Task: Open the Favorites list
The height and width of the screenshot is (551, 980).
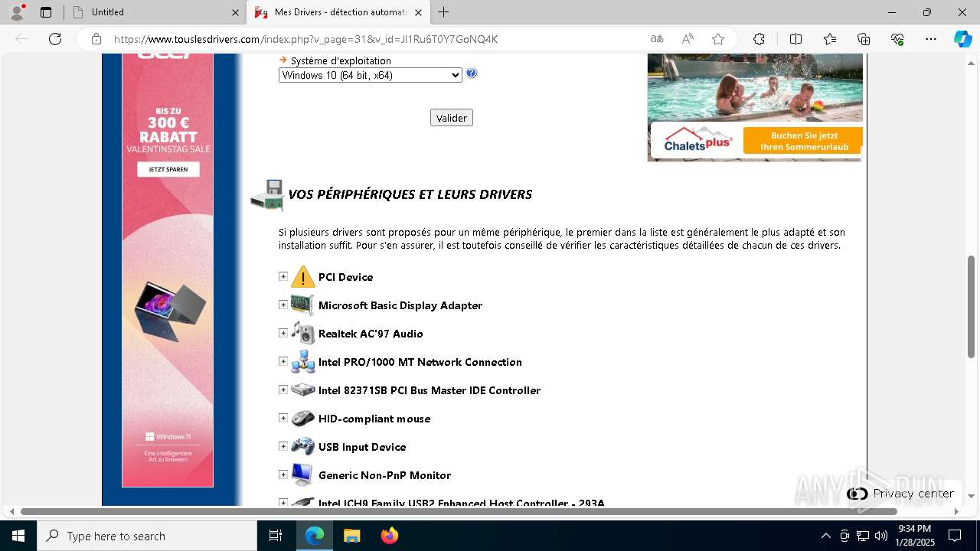Action: pyautogui.click(x=830, y=39)
